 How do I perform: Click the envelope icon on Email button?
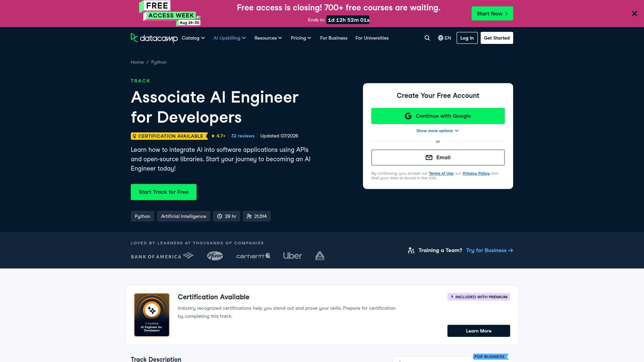429,158
